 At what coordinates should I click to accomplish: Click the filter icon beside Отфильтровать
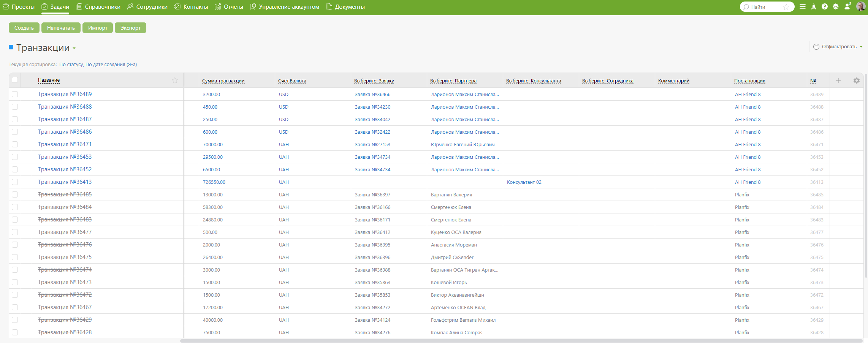pos(816,47)
